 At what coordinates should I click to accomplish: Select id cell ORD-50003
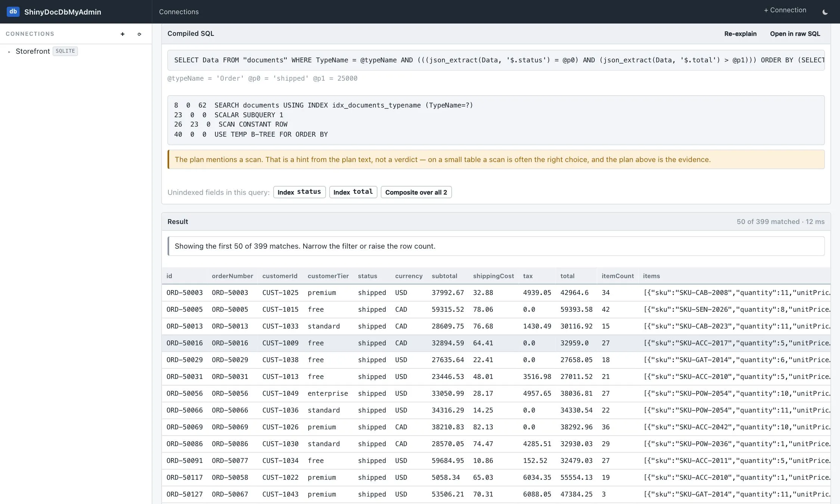point(184,293)
